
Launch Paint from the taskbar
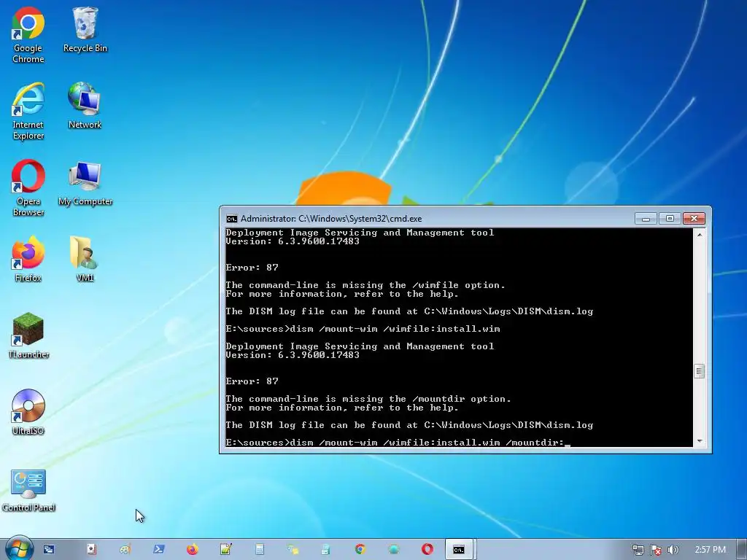coord(125,550)
